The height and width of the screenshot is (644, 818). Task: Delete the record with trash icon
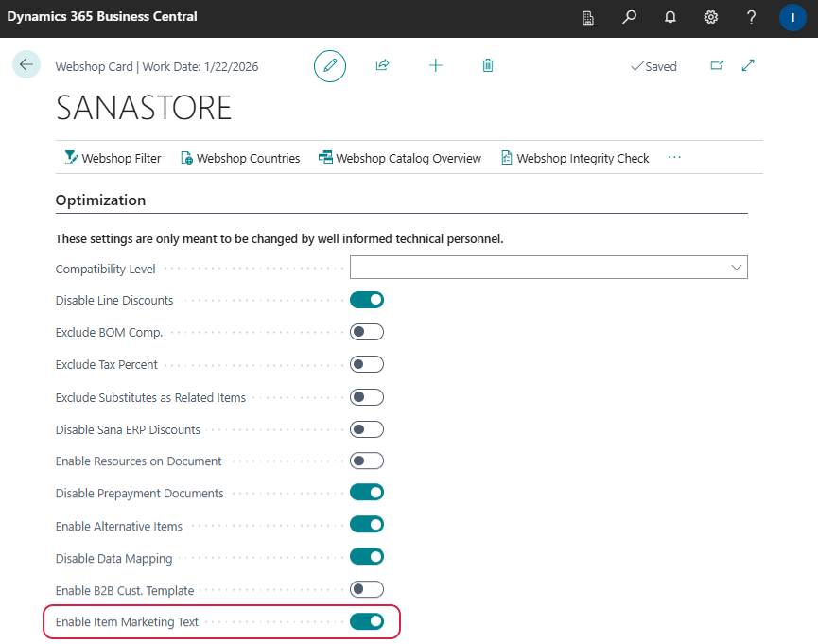click(488, 65)
